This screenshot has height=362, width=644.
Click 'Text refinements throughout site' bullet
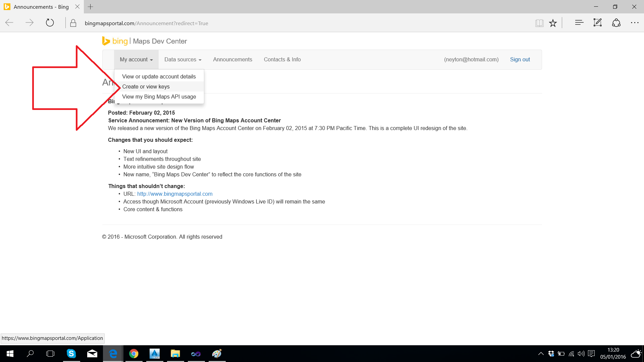pos(162,159)
